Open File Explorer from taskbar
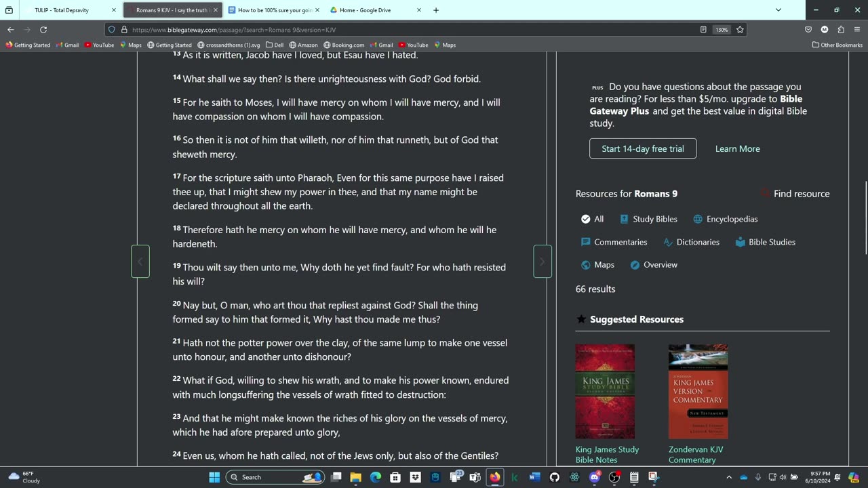The image size is (868, 488). point(355,477)
